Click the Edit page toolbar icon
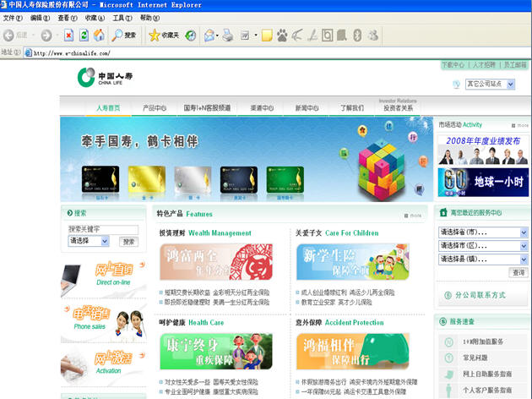 (245, 36)
